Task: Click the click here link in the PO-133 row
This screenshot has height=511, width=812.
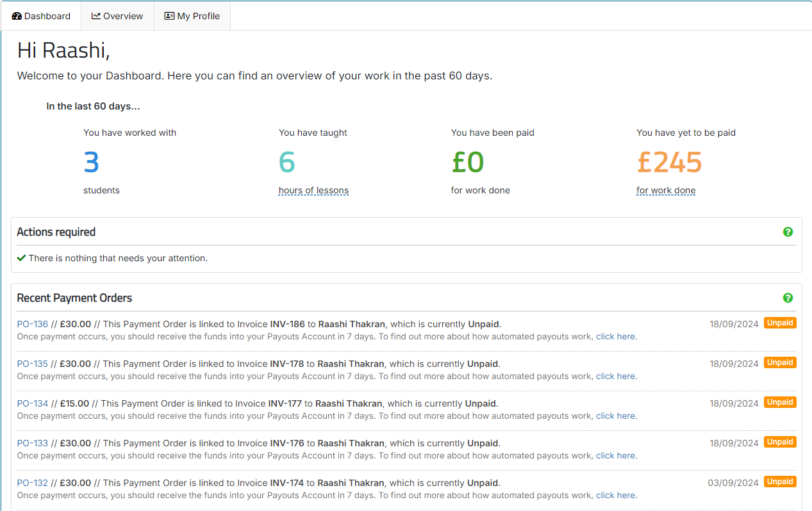Action: 615,455
